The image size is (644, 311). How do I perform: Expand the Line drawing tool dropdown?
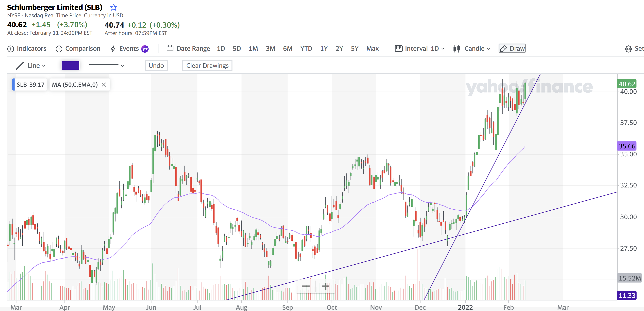(37, 66)
